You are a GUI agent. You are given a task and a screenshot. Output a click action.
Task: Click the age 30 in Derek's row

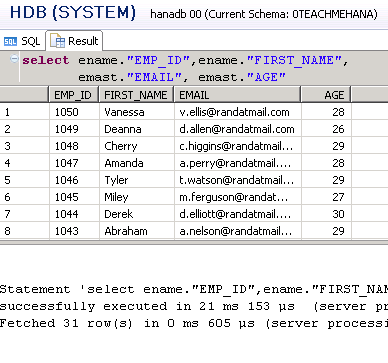point(338,214)
